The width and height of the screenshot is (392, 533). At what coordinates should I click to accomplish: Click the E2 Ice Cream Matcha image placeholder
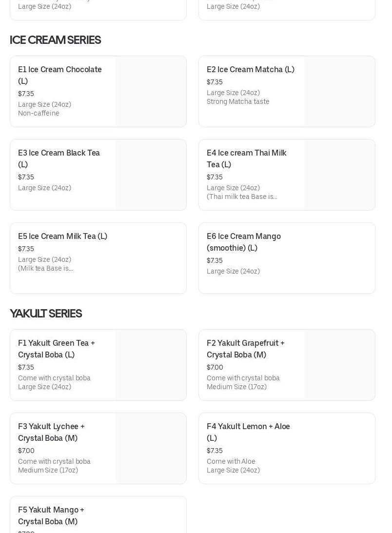pos(339,92)
